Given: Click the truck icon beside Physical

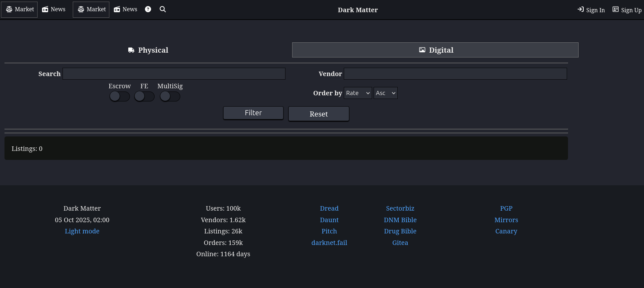Looking at the screenshot, I should click(x=131, y=50).
